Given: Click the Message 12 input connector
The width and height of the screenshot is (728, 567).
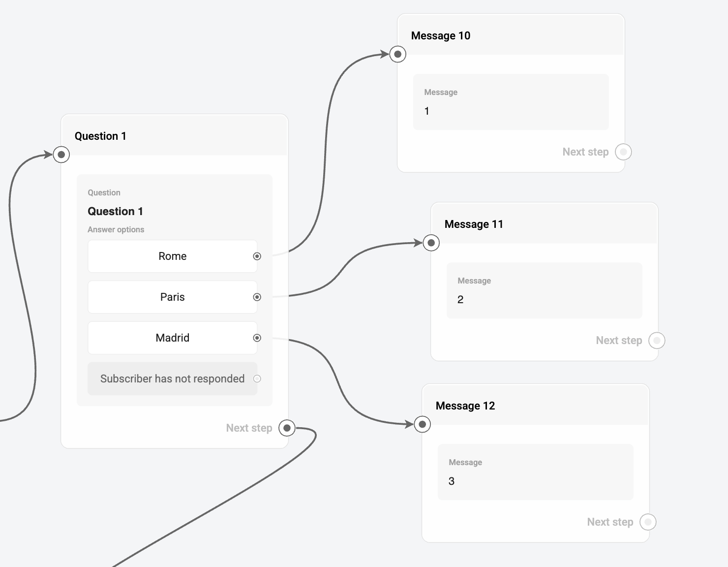Looking at the screenshot, I should (423, 424).
